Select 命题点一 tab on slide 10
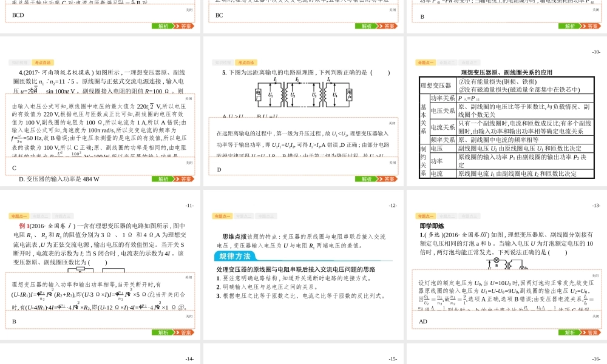The height and width of the screenshot is (364, 607). tap(426, 62)
